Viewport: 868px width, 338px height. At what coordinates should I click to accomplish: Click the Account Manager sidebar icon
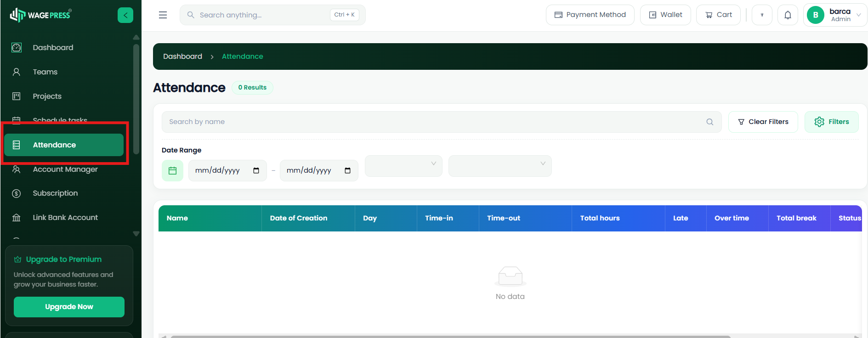[17, 169]
